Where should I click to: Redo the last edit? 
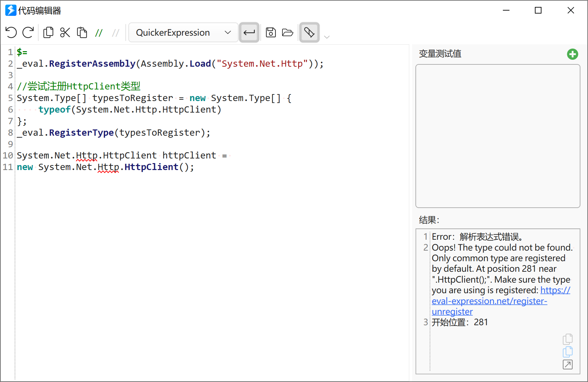28,32
